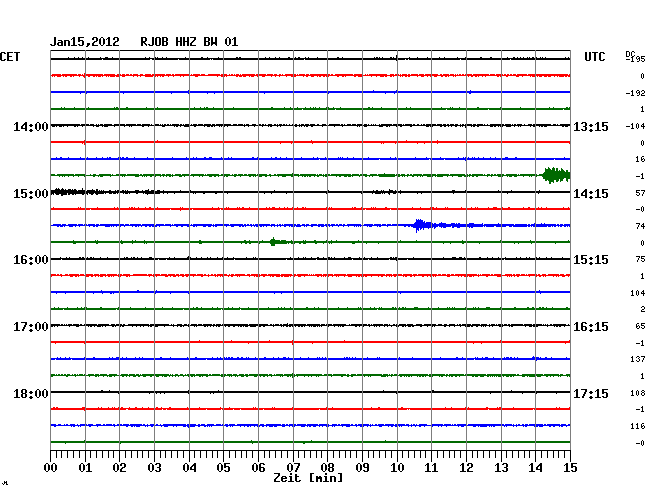
Task: Click the DC offset value 116
Action: (638, 426)
